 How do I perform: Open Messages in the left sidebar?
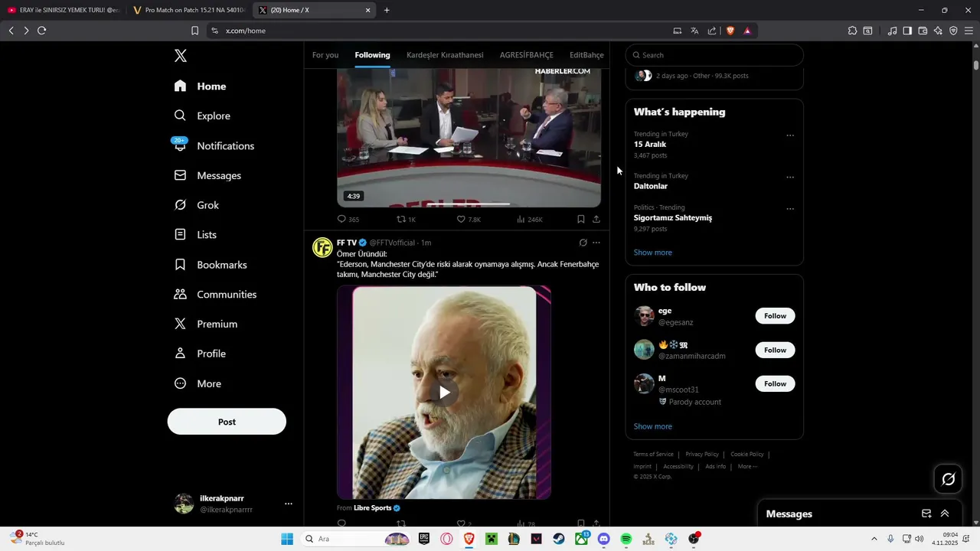pos(207,175)
